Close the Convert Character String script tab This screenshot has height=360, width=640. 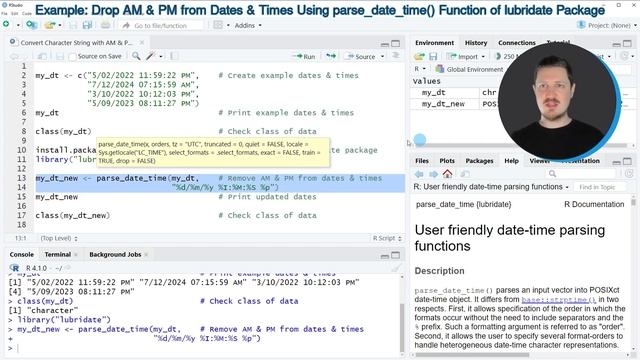coord(142,42)
